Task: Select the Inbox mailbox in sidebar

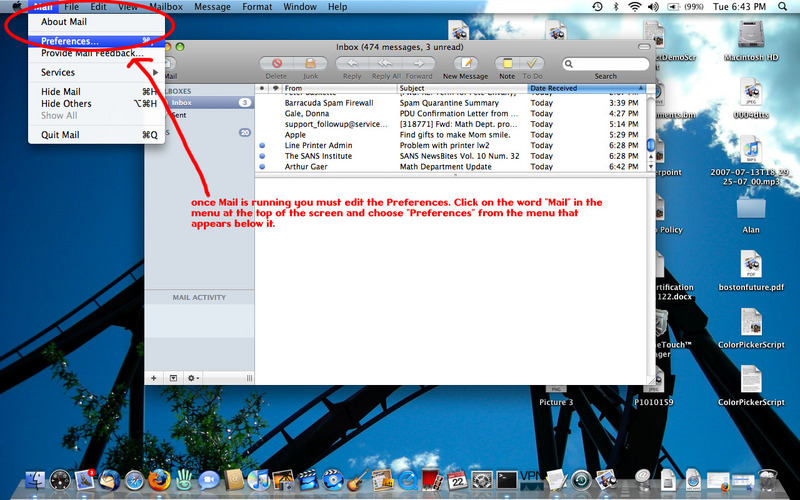Action: click(x=182, y=102)
